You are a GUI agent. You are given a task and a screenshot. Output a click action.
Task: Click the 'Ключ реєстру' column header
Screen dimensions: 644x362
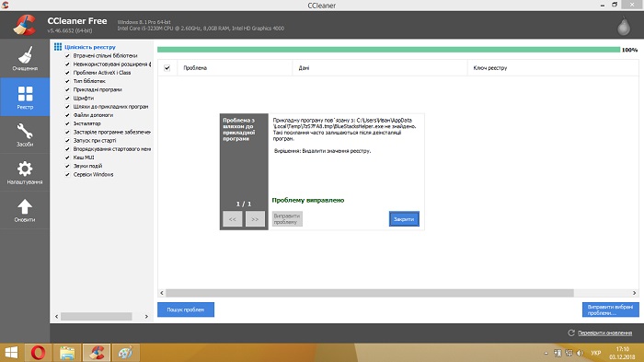[x=553, y=68]
